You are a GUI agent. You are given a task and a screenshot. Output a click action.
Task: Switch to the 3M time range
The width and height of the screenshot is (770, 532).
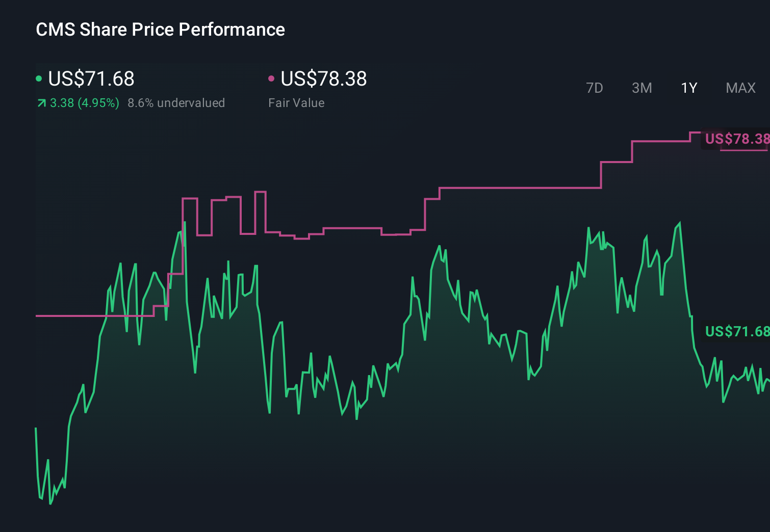[x=641, y=88]
